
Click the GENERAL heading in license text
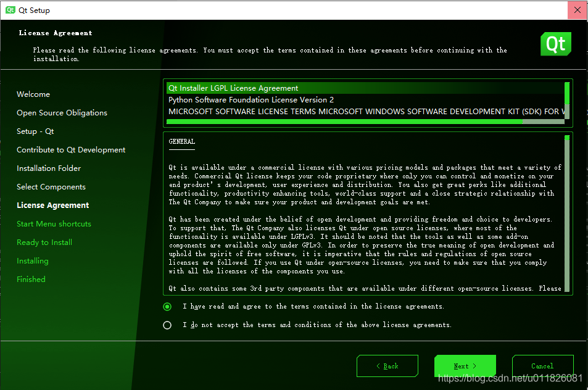tap(182, 141)
